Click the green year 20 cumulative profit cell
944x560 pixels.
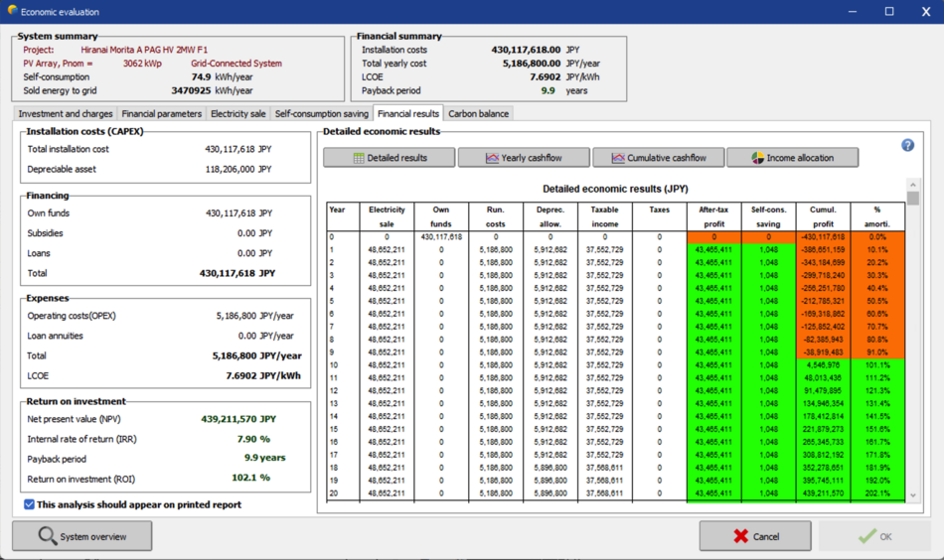[823, 493]
